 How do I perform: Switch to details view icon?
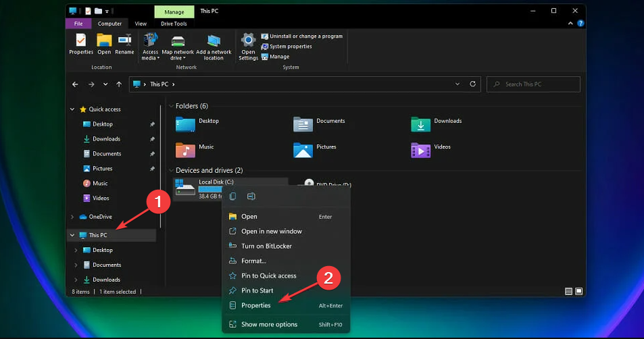(568, 292)
